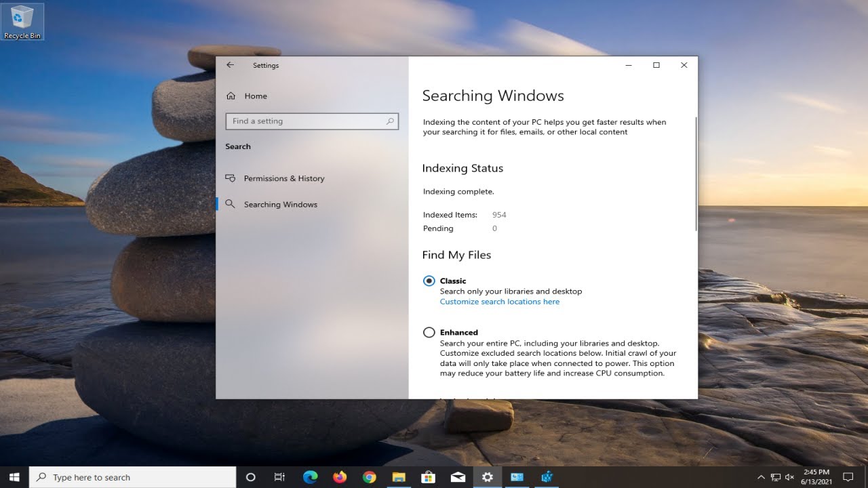This screenshot has width=868, height=488.
Task: Click the magnifier icon in Find a setting
Action: 390,121
